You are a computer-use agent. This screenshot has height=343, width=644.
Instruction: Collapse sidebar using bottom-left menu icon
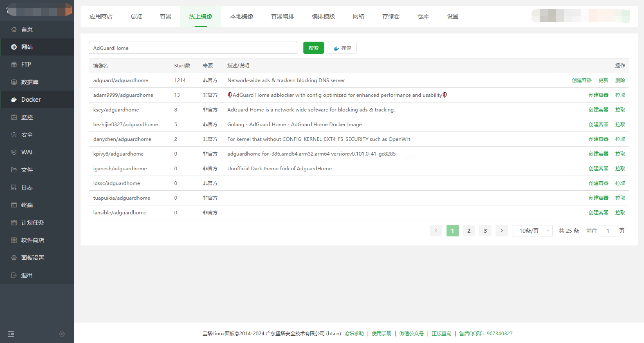coord(11,334)
